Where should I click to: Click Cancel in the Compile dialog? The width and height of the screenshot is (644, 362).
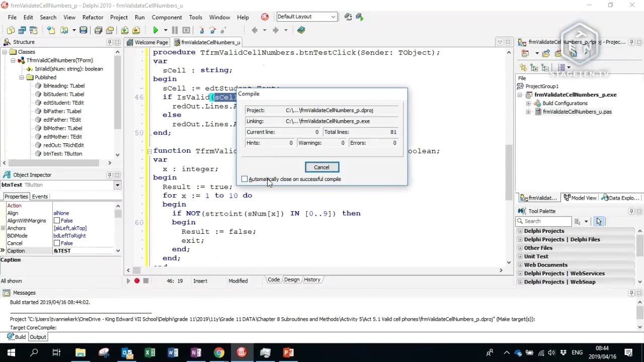(x=322, y=167)
